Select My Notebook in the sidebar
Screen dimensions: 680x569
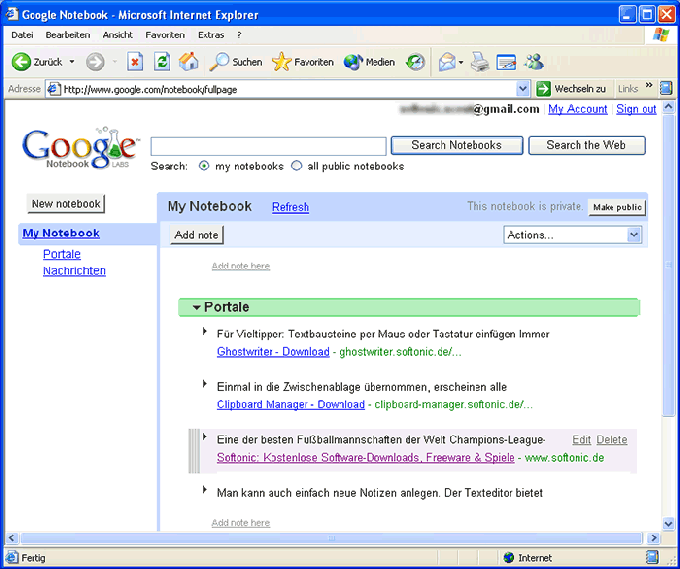61,233
